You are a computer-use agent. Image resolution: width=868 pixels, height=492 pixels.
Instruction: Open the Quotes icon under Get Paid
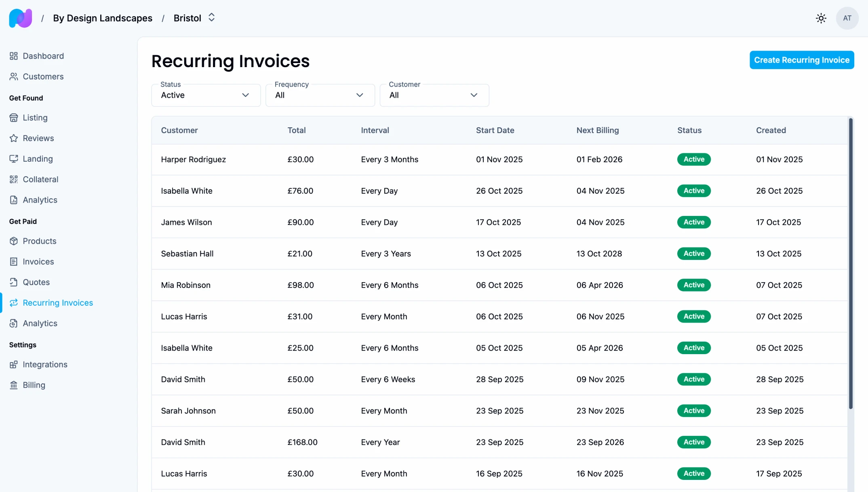14,282
